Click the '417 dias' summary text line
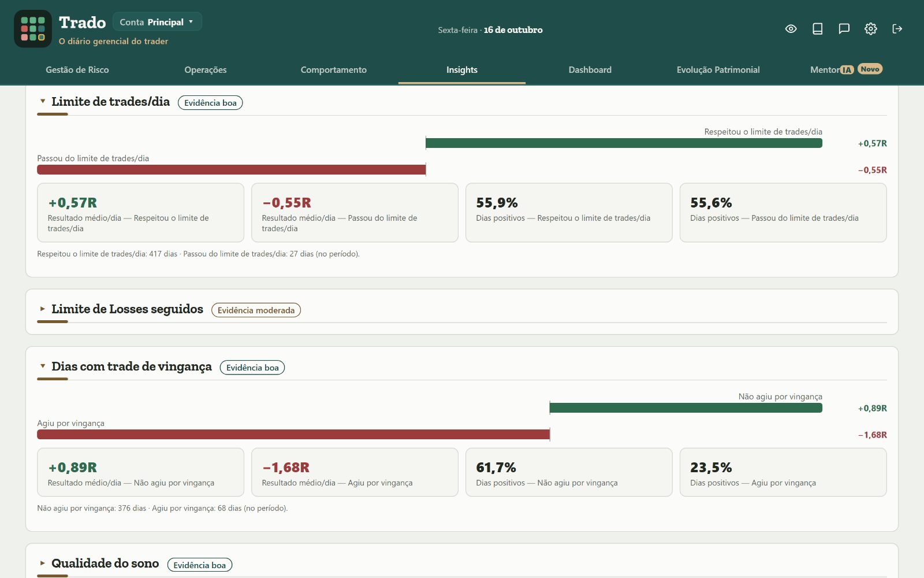This screenshot has width=924, height=578. coord(198,254)
